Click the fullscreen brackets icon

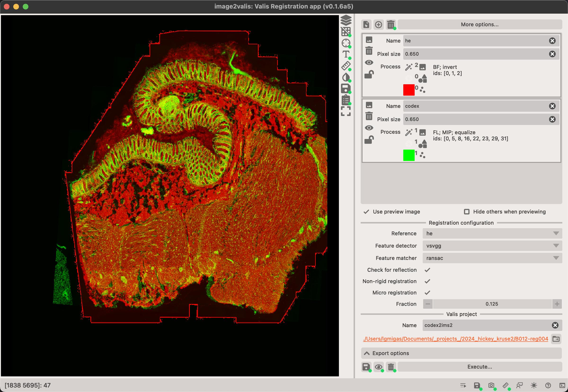pos(346,111)
